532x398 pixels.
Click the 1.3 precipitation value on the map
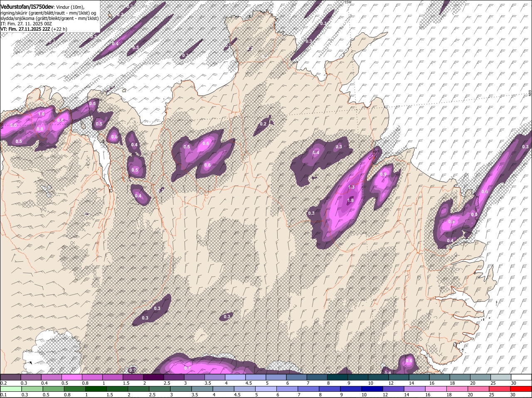click(351, 187)
